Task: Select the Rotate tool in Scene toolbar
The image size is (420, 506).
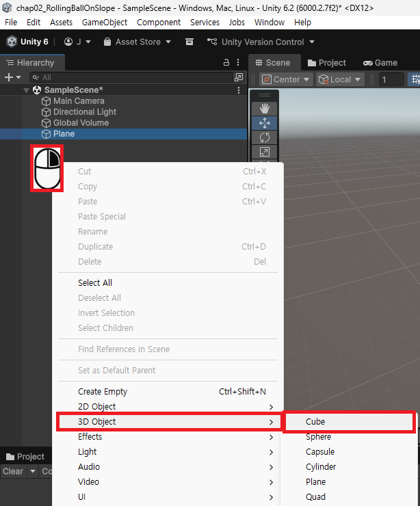Action: click(x=265, y=137)
